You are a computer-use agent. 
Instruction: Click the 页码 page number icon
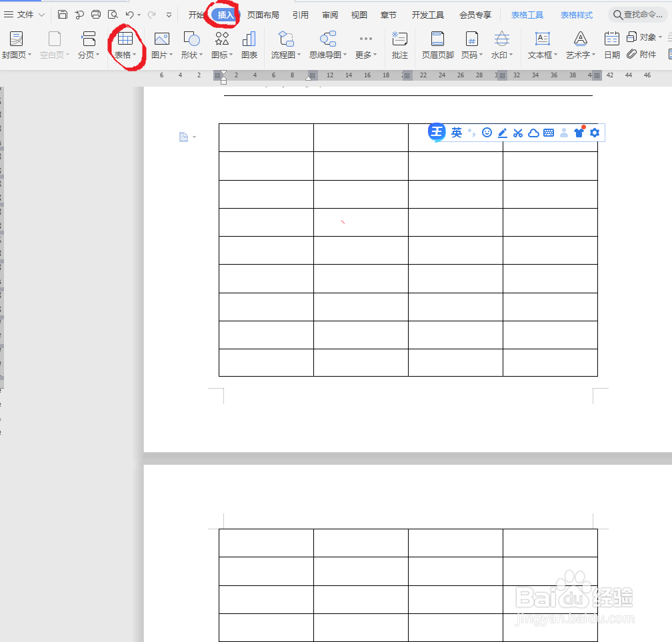point(472,39)
